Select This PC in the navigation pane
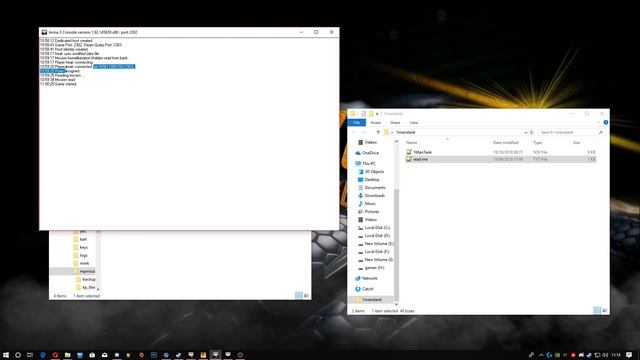640x360 pixels. pos(369,163)
